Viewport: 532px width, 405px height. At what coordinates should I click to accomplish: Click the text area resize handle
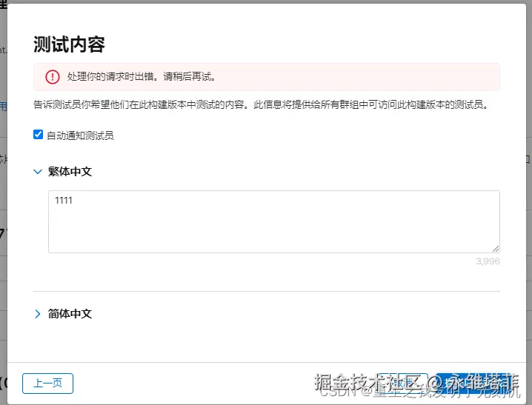coord(495,248)
